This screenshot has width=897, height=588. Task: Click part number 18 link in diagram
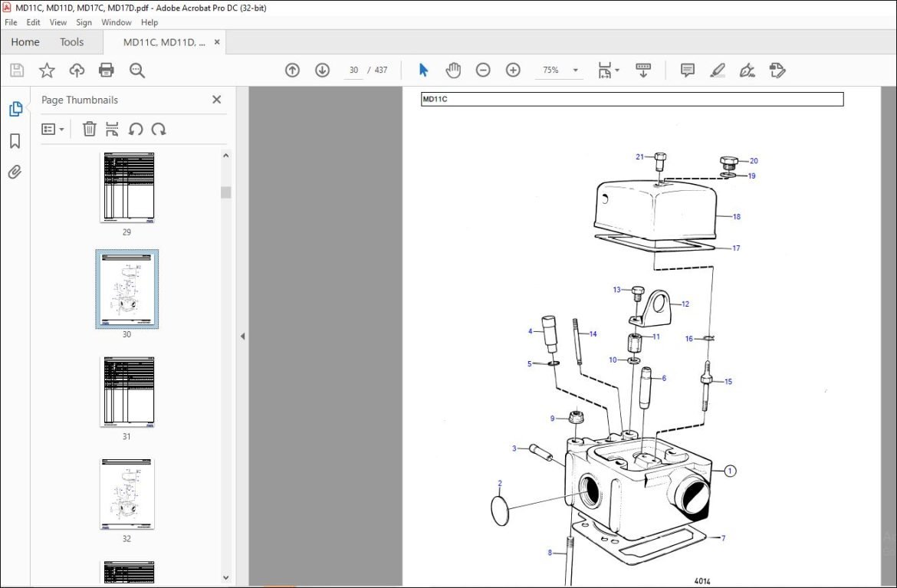[x=736, y=217]
